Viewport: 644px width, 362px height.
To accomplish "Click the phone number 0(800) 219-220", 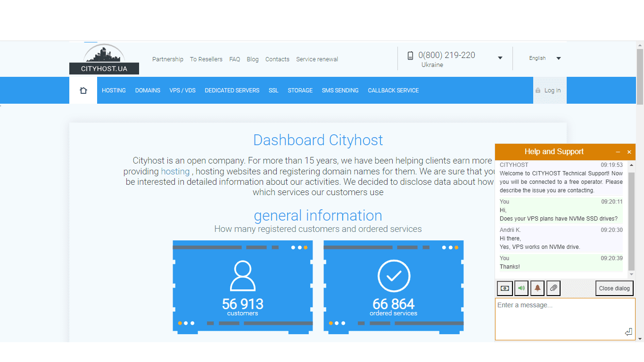I will (446, 55).
